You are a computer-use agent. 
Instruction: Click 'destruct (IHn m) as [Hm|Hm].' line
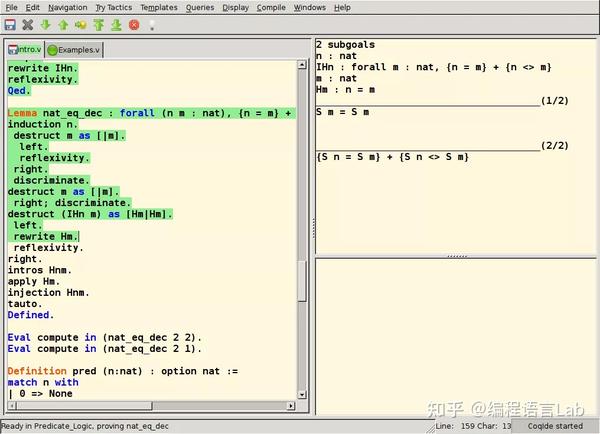pos(90,214)
